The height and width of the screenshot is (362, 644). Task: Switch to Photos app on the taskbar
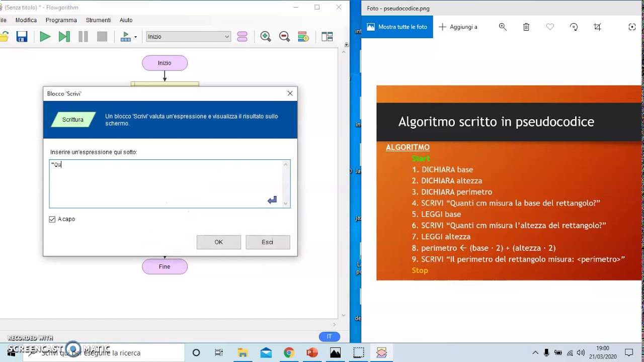[x=335, y=352]
